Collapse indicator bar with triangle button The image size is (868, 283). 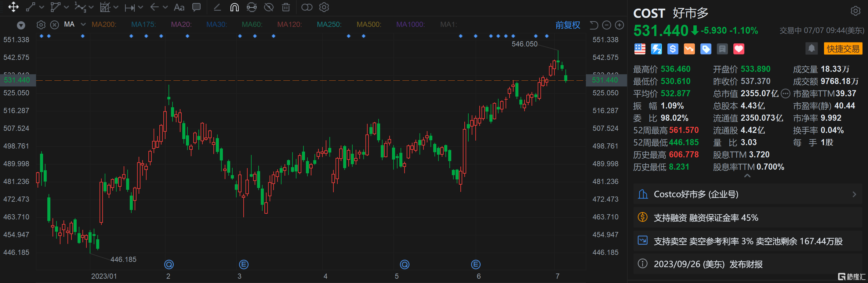tap(21, 25)
